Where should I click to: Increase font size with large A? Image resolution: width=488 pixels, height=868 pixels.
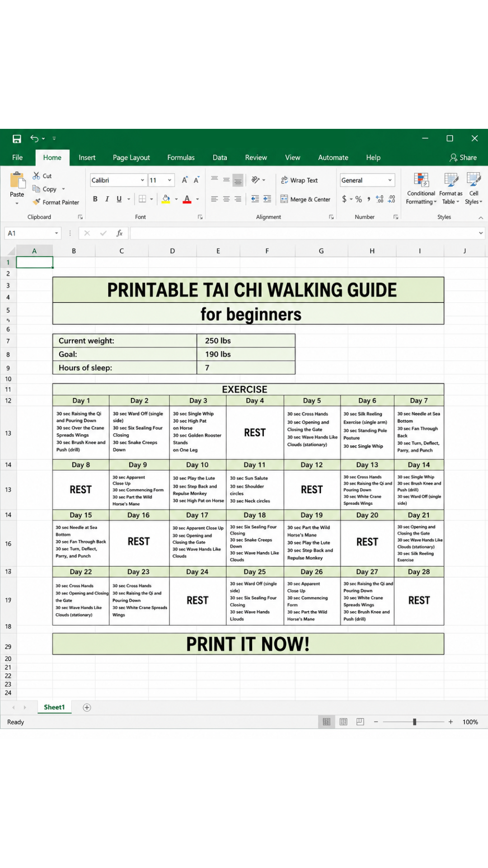click(x=185, y=180)
